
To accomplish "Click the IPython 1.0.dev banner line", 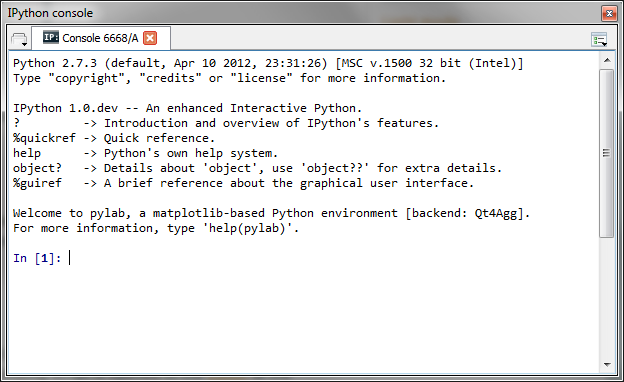I will [187, 108].
